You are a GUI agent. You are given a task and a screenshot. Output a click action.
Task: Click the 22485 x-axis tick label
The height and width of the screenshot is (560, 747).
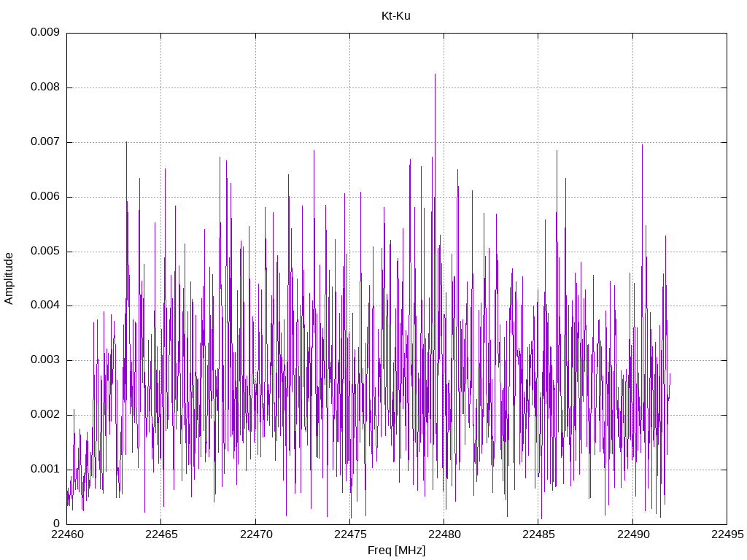539,534
